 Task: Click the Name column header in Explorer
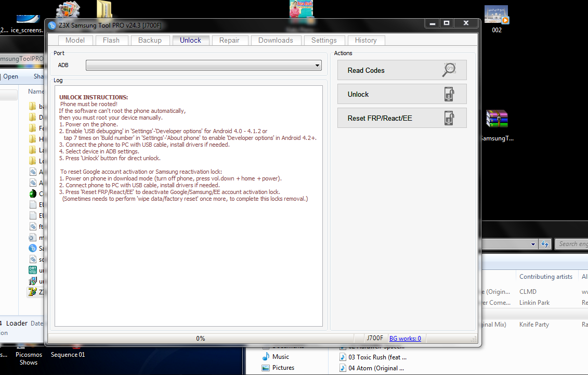coord(36,92)
